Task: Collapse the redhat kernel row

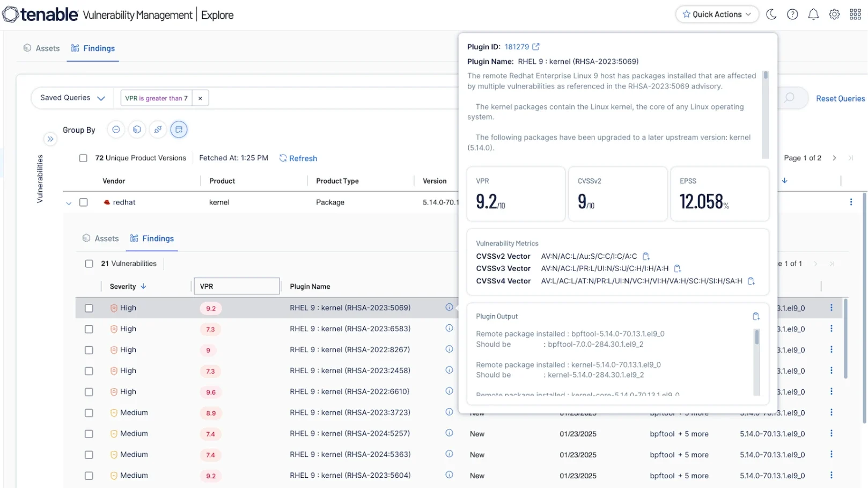Action: click(x=69, y=203)
